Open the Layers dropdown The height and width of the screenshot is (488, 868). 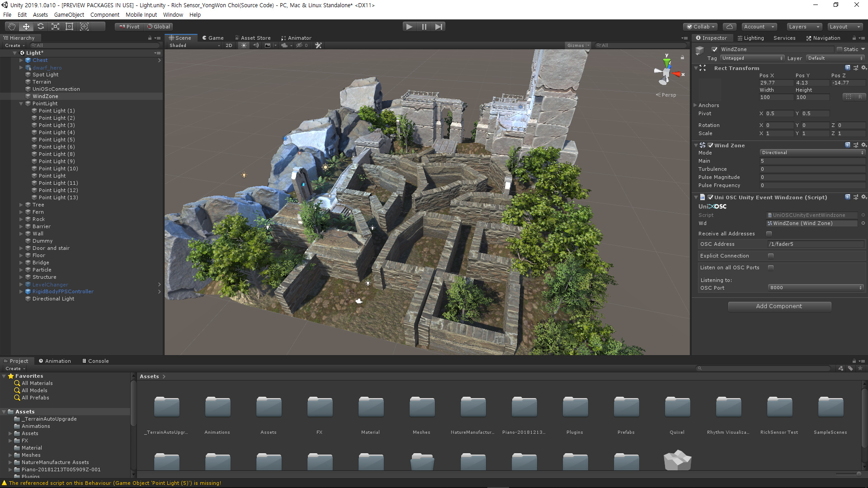[804, 27]
